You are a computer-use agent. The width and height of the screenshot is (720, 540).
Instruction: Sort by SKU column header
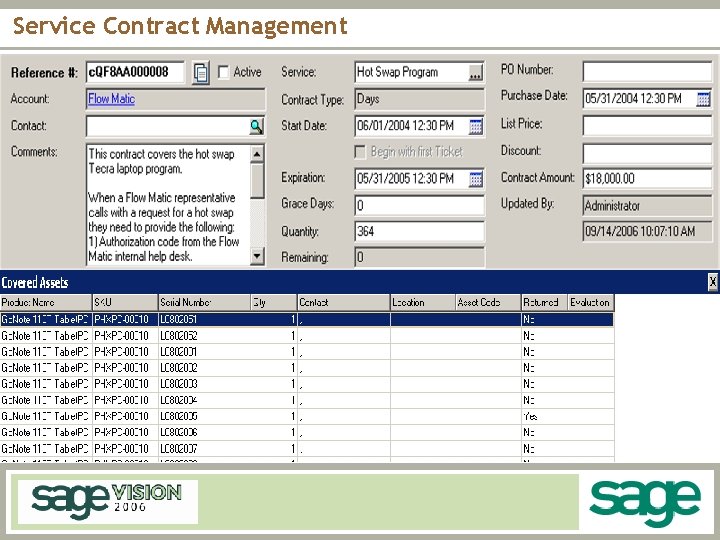click(x=125, y=303)
